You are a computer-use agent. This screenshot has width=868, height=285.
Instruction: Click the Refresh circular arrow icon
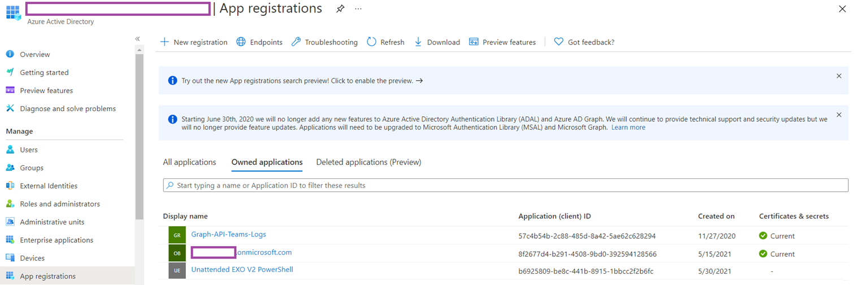click(x=371, y=42)
